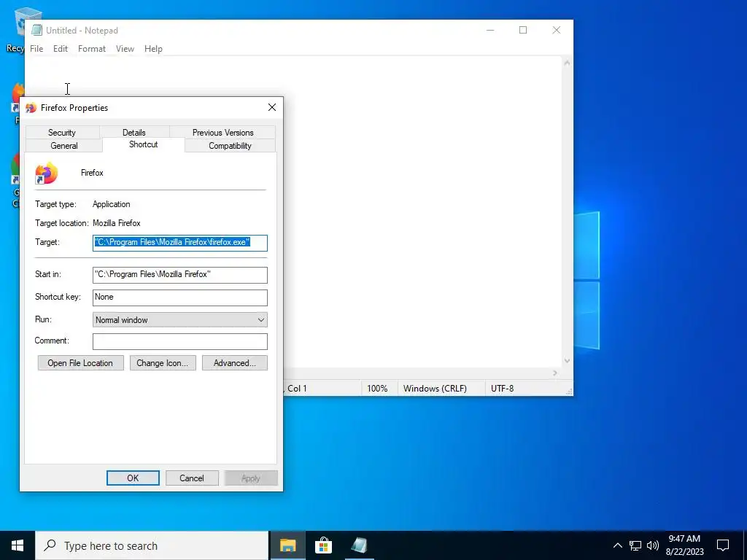747x560 pixels.
Task: Select the Shortcut tab
Action: point(144,144)
